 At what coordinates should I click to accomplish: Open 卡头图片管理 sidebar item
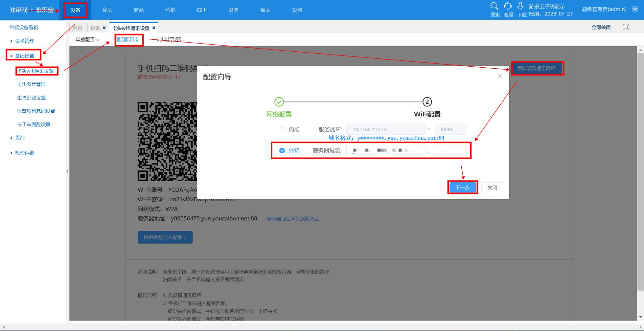[x=31, y=84]
